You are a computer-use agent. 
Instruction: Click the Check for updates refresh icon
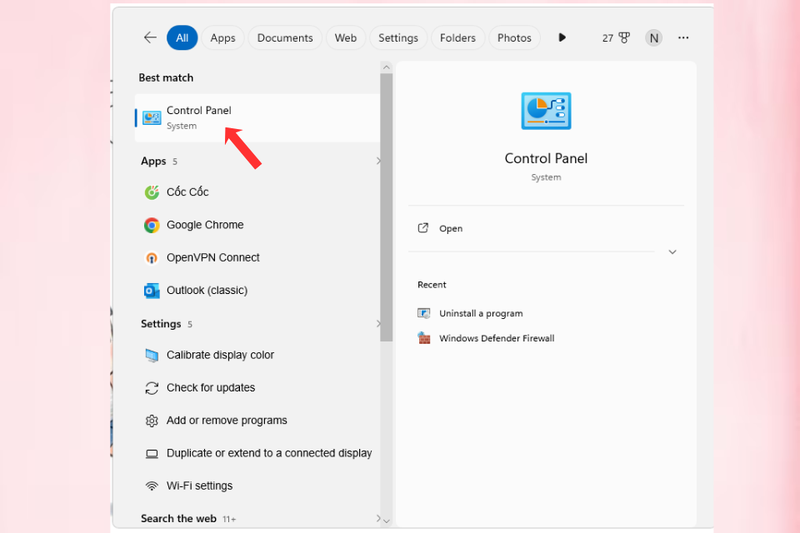tap(152, 388)
